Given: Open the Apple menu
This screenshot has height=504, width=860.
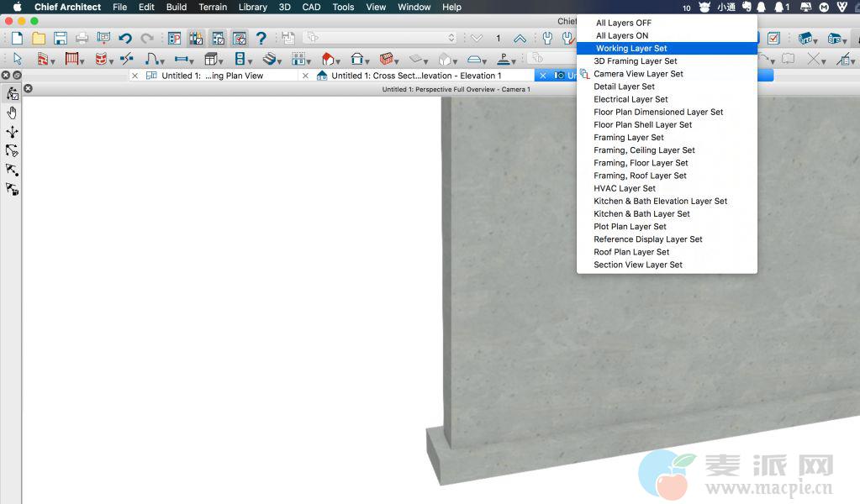Looking at the screenshot, I should pos(17,7).
